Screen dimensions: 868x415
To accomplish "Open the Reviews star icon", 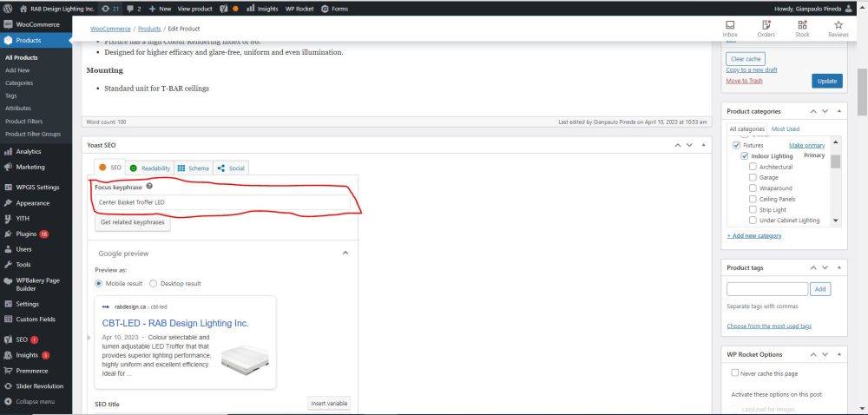I will click(x=838, y=26).
